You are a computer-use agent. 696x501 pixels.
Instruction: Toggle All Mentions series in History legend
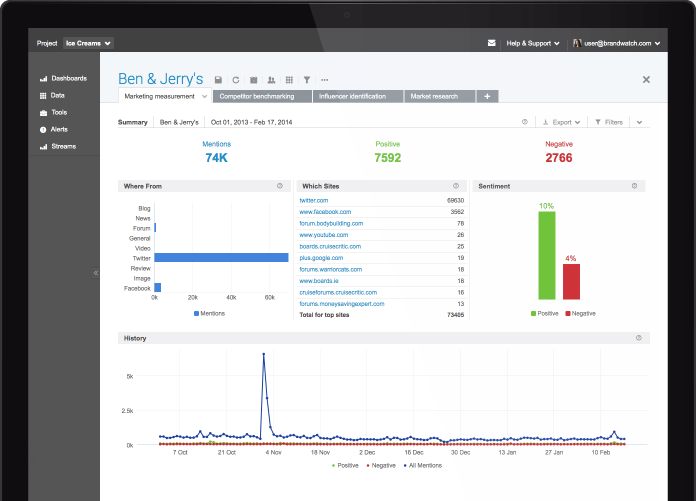click(423, 465)
